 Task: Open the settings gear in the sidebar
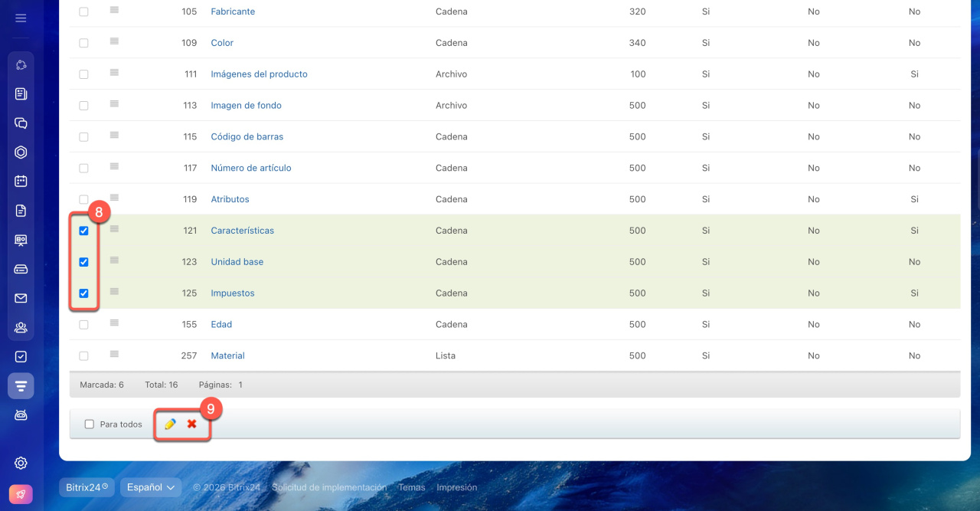(x=21, y=463)
